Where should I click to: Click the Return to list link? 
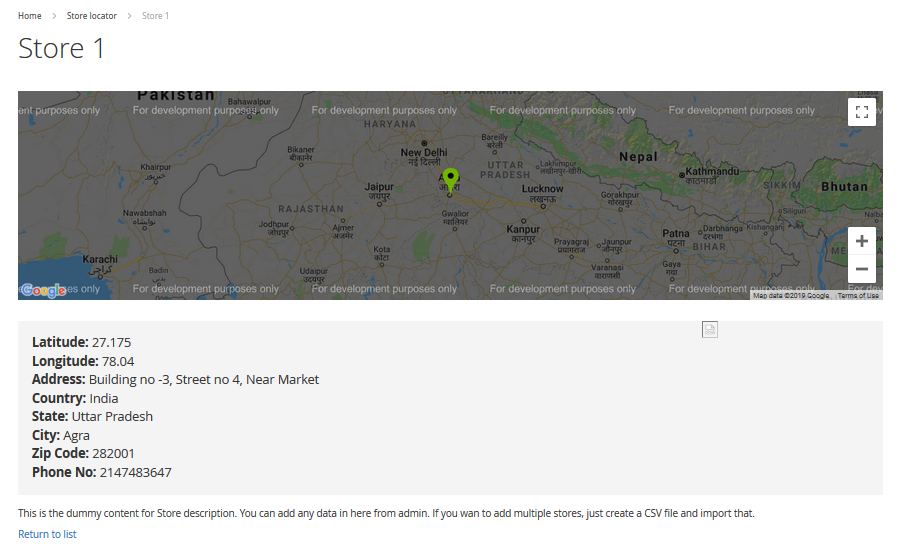click(47, 534)
